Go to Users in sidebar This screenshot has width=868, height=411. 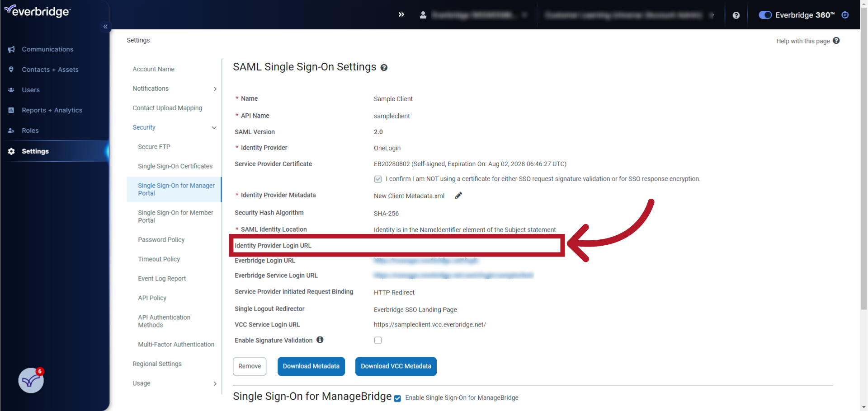31,90
